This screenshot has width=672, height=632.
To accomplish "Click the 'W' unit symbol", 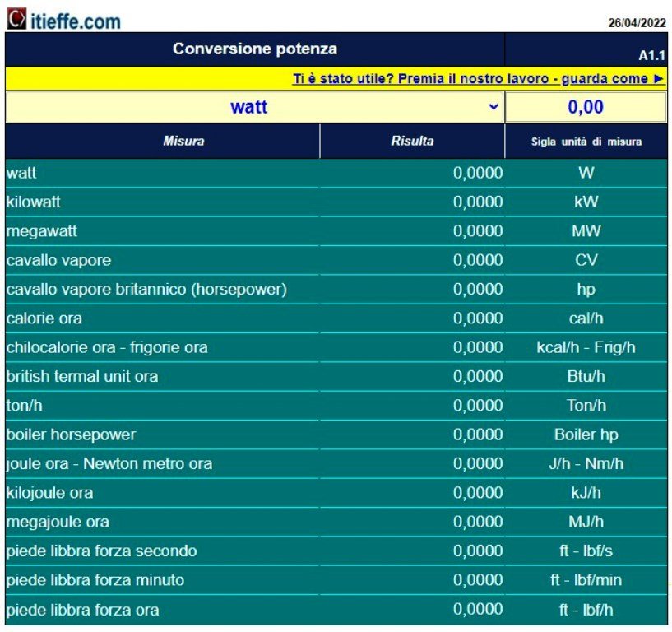I will tap(586, 173).
